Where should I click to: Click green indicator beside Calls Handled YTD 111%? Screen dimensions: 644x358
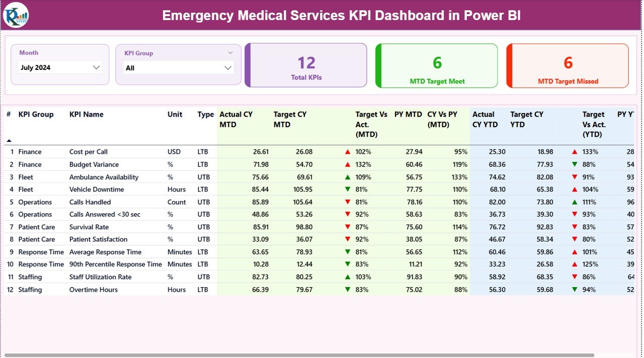click(x=575, y=202)
